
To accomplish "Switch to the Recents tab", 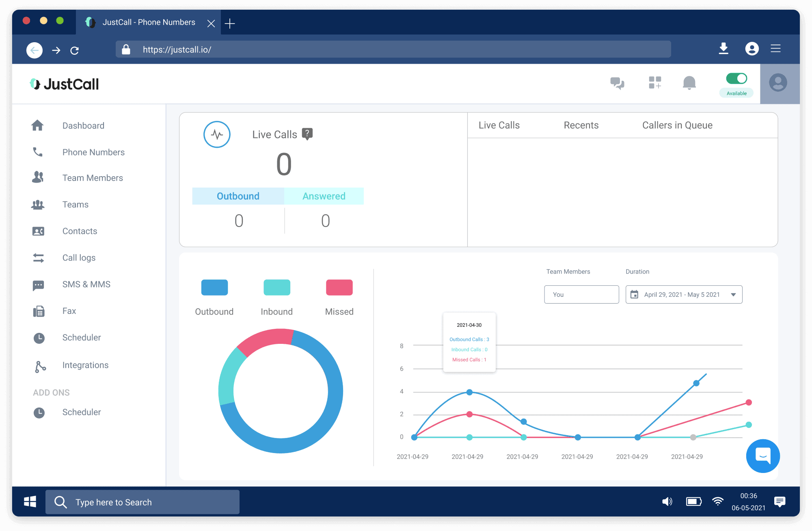I will click(x=581, y=125).
